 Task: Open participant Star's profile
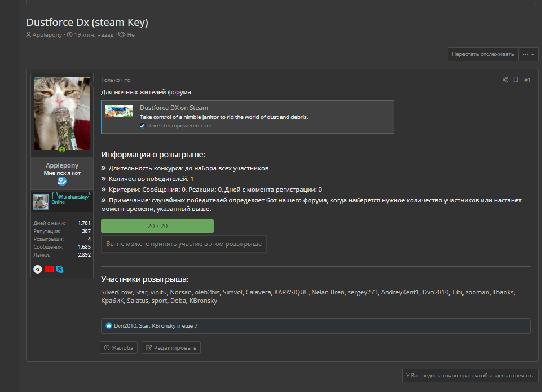(x=142, y=292)
